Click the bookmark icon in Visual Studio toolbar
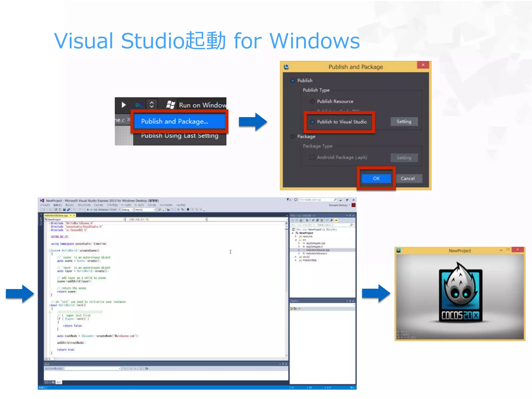Image resolution: width=532 pixels, height=399 pixels. [x=188, y=210]
